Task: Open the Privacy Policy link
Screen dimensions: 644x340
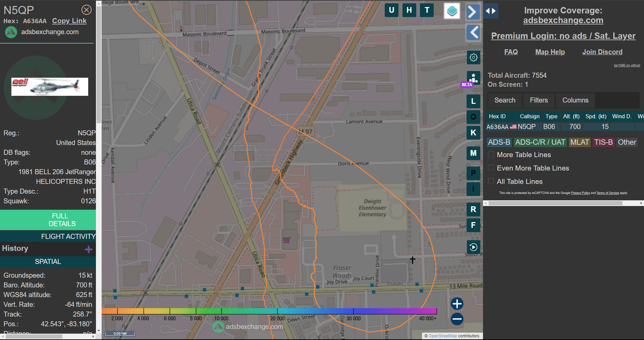Action: pyautogui.click(x=580, y=193)
